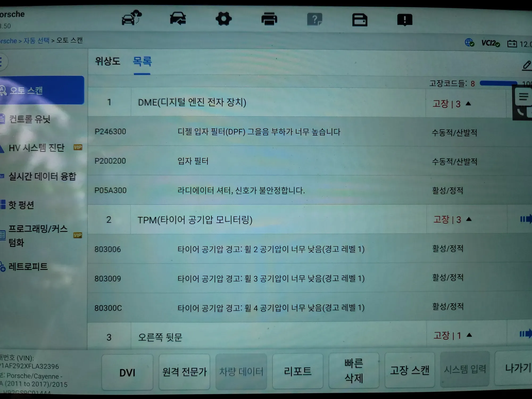Collapse TPM fault list triangle
This screenshot has width=532, height=399.
coord(469,219)
